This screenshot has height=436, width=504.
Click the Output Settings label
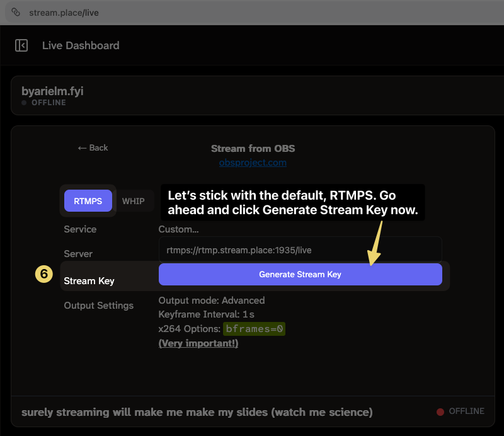click(x=99, y=306)
